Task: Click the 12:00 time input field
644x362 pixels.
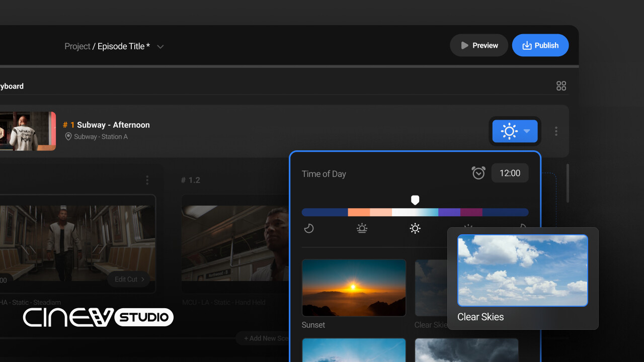Action: coord(510,173)
